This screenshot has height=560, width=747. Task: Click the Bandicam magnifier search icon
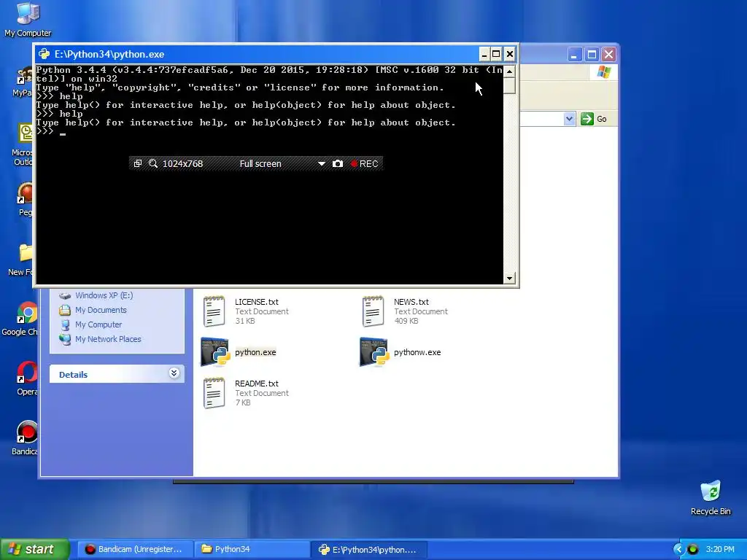click(153, 164)
